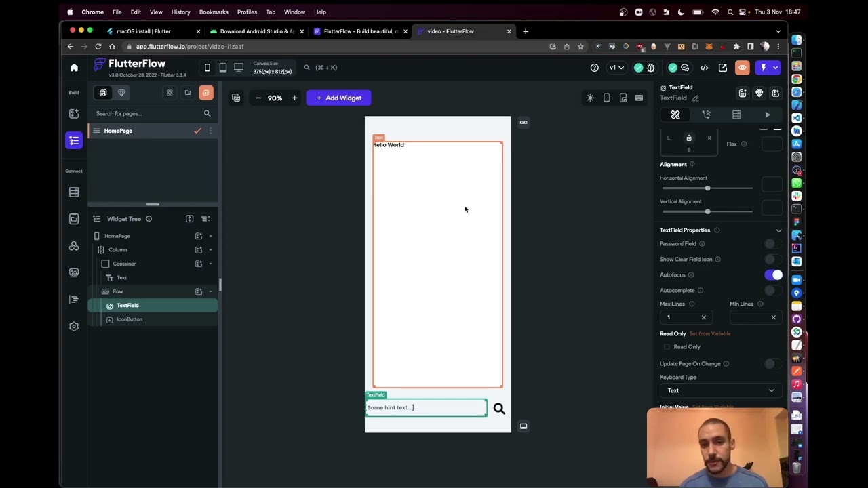Check the Read Only checkbox
Image resolution: width=868 pixels, height=488 pixels.
click(667, 347)
